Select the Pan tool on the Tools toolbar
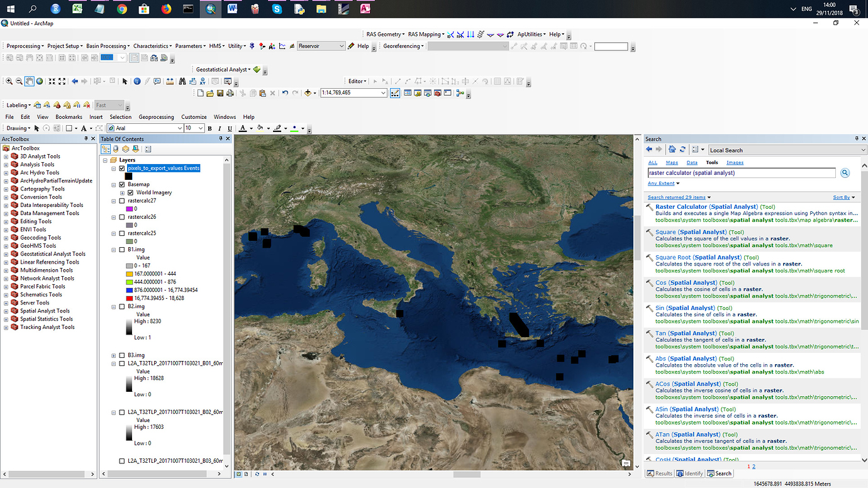Viewport: 868px width, 488px height. point(29,81)
